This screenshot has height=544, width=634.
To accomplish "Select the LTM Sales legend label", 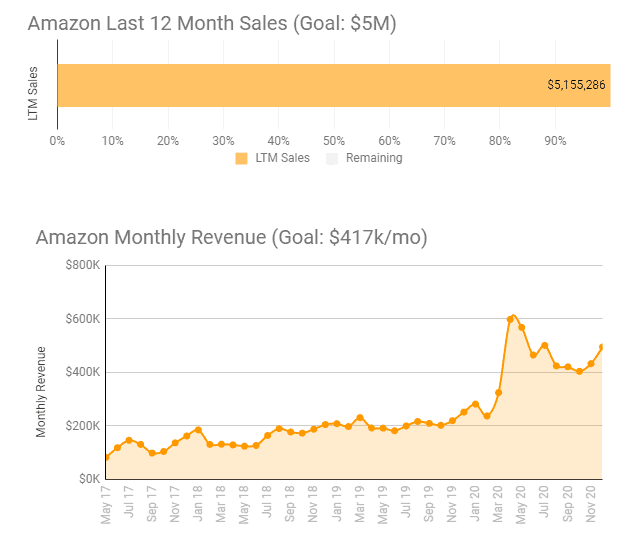I will click(x=282, y=158).
